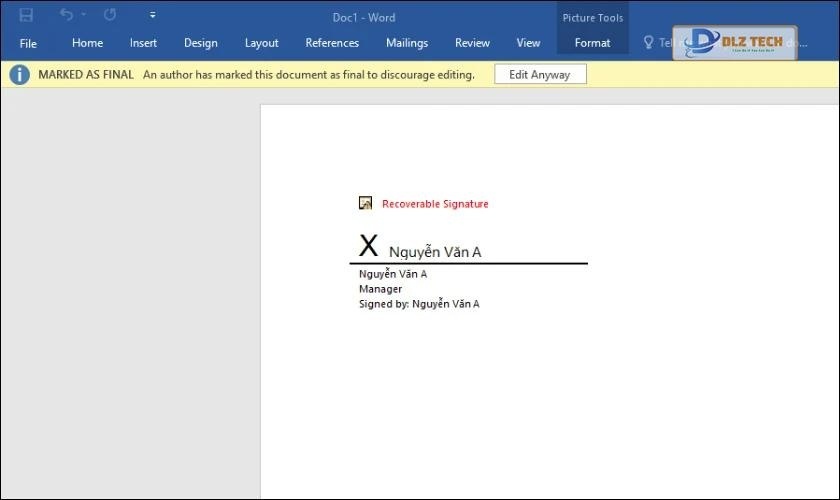Open the File menu
This screenshot has width=840, height=500.
(x=28, y=43)
